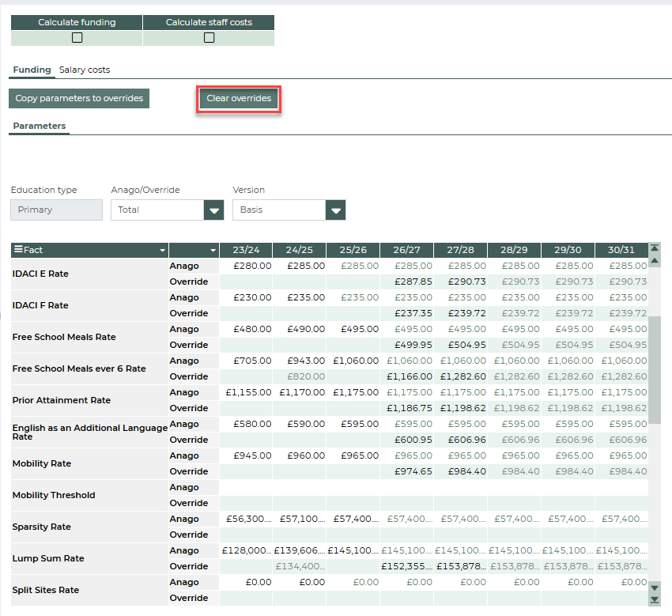
Task: Open the Anago/Override column header dropdown arrow
Action: 213,250
